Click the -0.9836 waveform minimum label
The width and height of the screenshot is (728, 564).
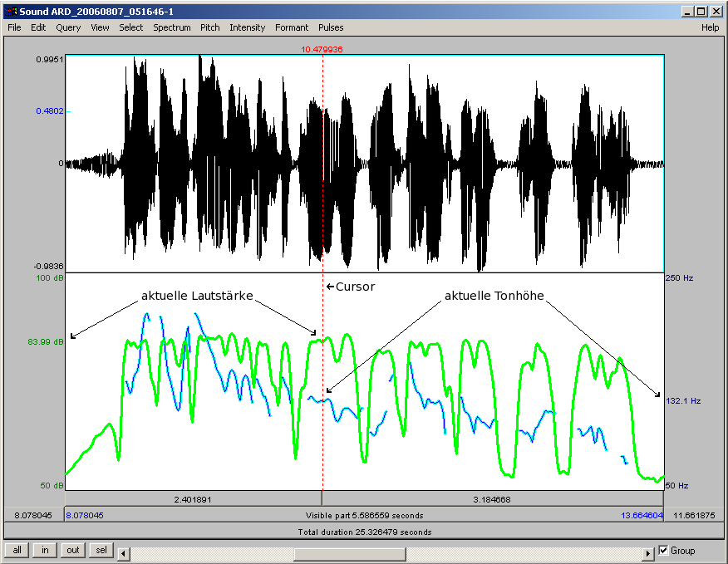[x=49, y=266]
